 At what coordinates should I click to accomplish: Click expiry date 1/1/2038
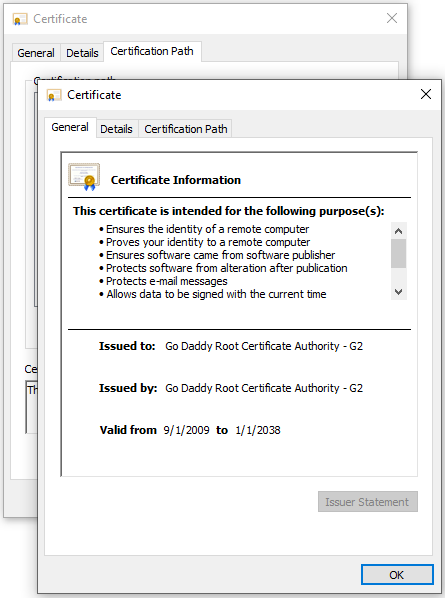[258, 430]
